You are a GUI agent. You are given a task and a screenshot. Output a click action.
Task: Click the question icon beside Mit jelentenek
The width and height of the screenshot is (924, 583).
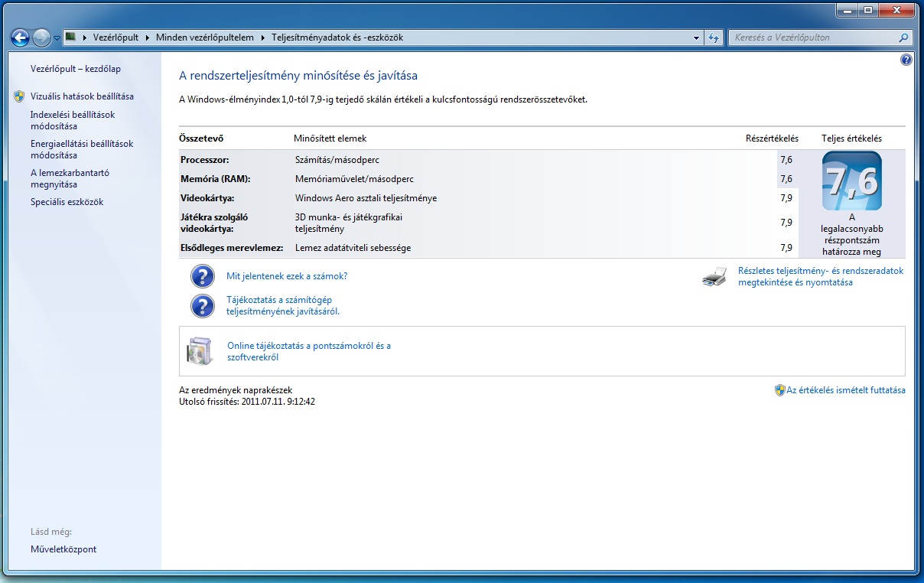tap(202, 276)
